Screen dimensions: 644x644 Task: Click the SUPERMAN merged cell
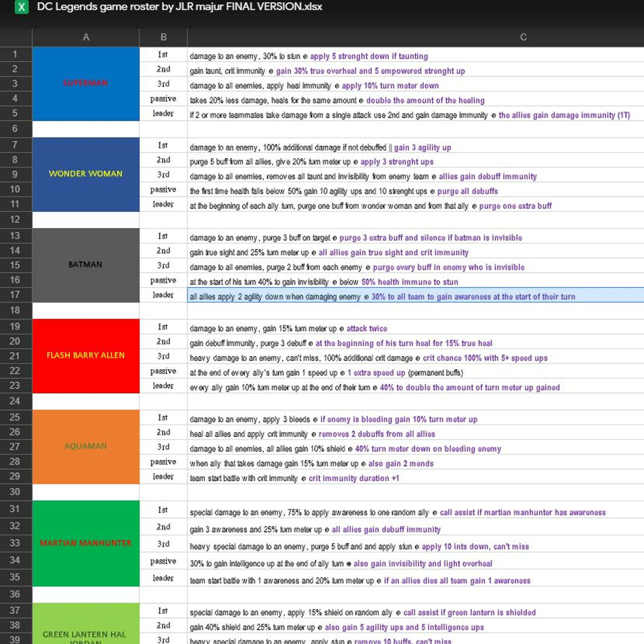pos(86,84)
